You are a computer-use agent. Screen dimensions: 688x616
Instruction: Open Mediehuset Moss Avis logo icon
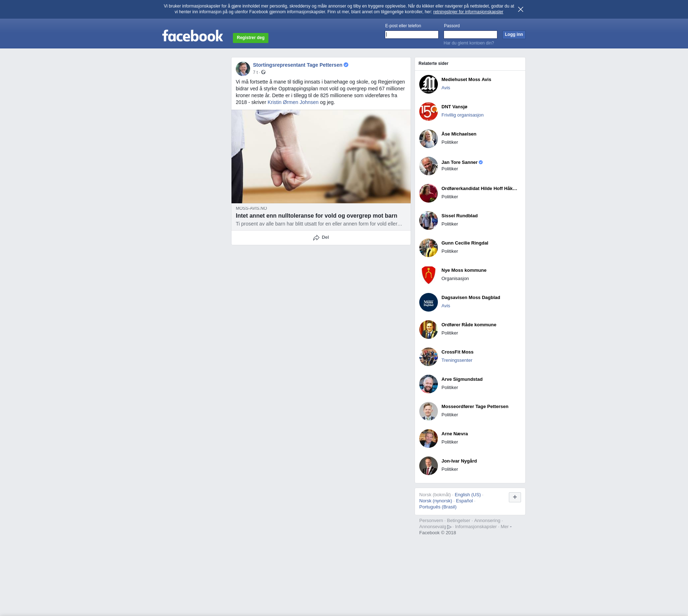click(x=429, y=84)
